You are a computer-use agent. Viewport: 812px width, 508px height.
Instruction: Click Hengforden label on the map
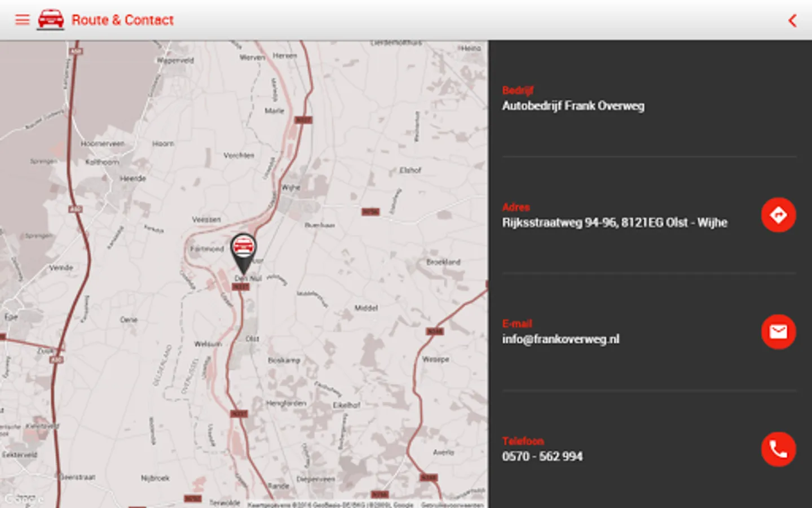(x=286, y=404)
